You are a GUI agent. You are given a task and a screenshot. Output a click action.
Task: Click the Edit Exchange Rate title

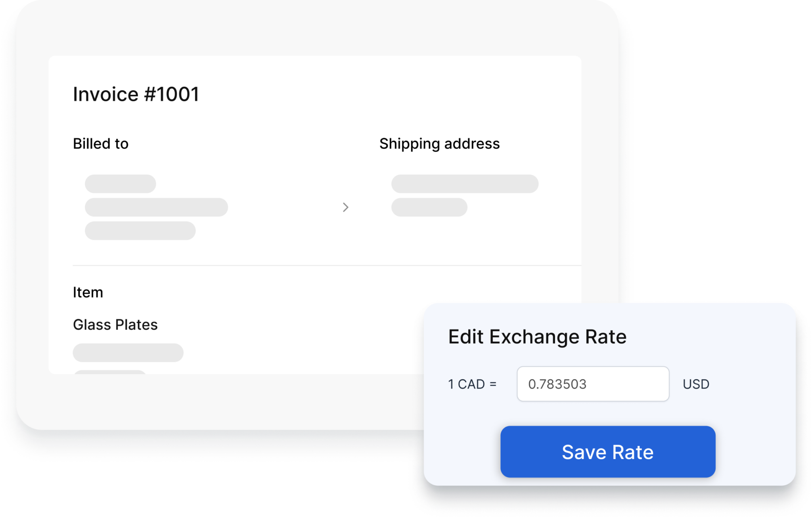[537, 337]
